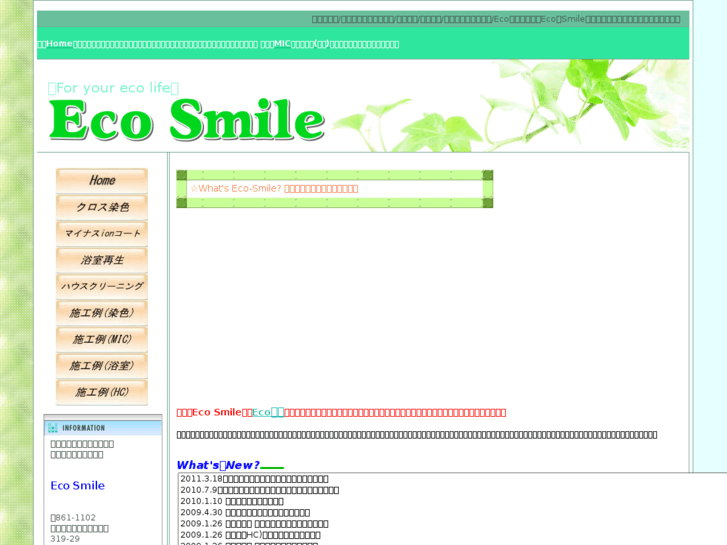
Task: Click the blue Eco Smile information link
Action: click(x=77, y=486)
